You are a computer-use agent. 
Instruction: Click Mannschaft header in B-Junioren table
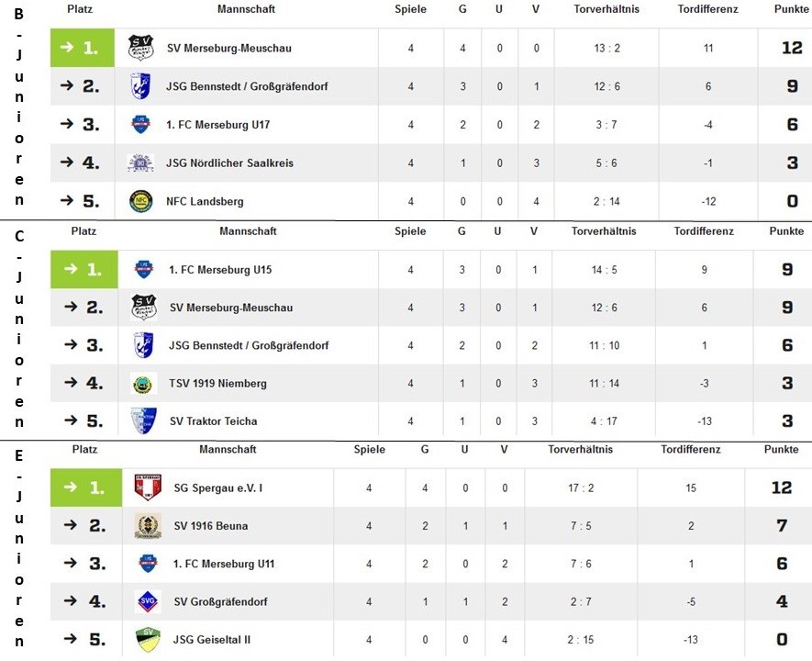pos(246,9)
